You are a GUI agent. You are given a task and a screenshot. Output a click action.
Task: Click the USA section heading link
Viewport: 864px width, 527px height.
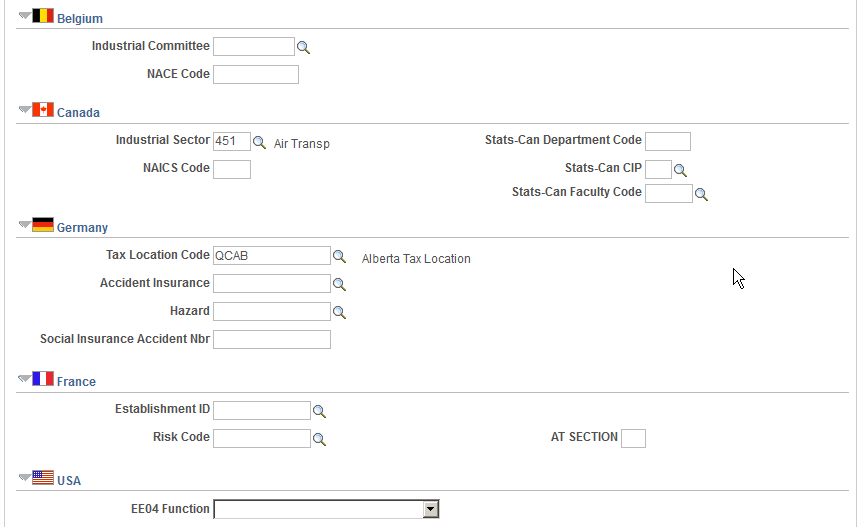(x=69, y=481)
